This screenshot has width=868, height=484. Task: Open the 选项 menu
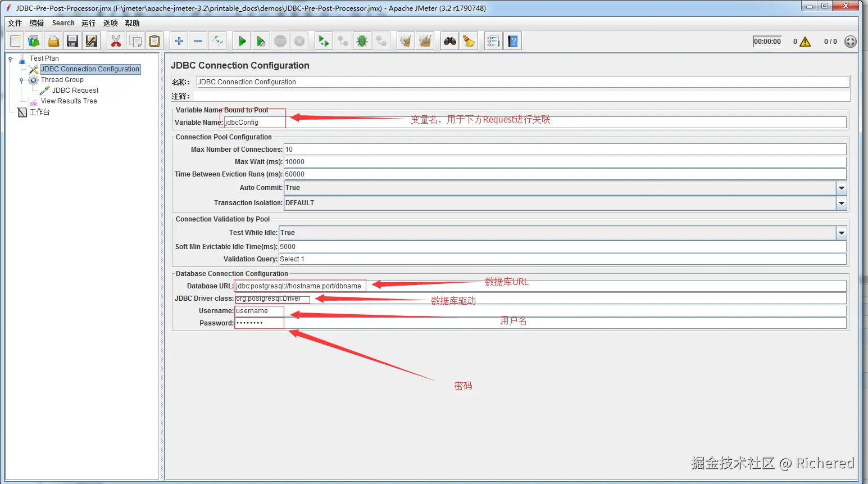(111, 23)
